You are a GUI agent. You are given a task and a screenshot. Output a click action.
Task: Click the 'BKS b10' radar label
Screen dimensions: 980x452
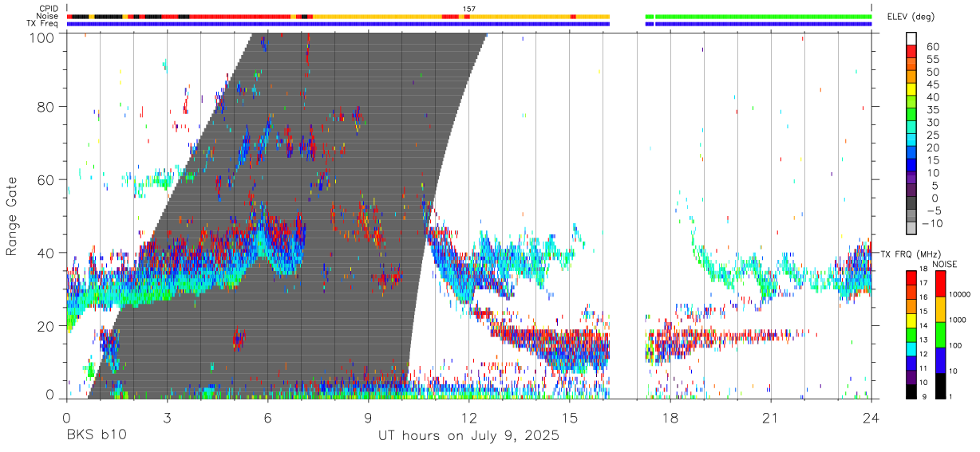click(x=95, y=436)
